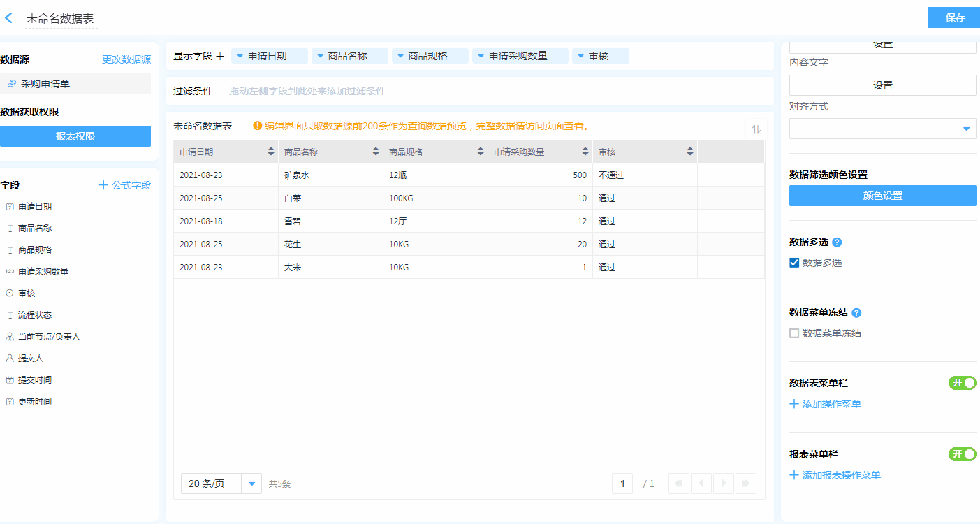Open 颜色设置 for data filter colors
Viewport: 980px width, 524px height.
click(882, 196)
